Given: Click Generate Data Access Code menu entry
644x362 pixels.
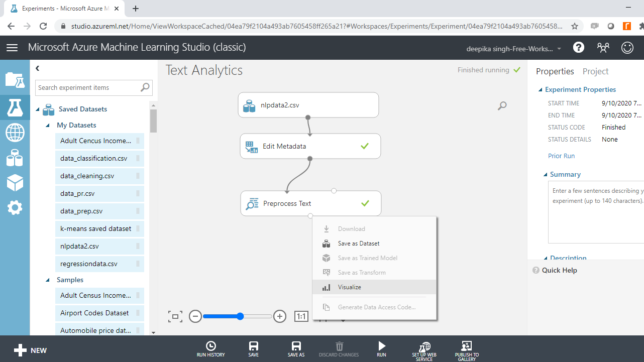Looking at the screenshot, I should pyautogui.click(x=374, y=307).
